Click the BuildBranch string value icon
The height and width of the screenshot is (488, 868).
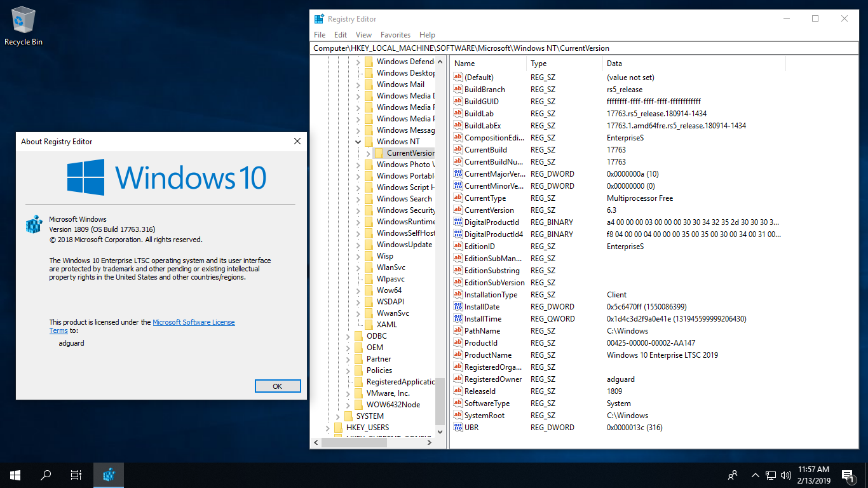(458, 89)
